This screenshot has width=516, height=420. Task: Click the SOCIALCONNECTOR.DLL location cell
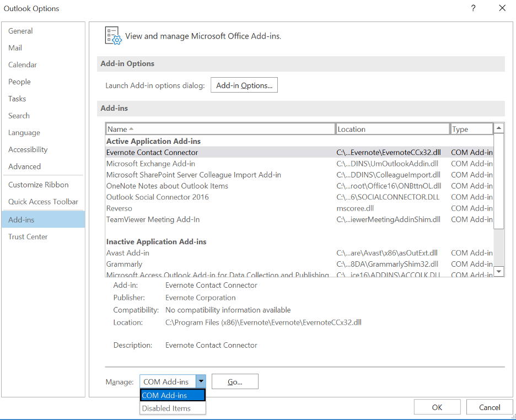tap(388, 197)
